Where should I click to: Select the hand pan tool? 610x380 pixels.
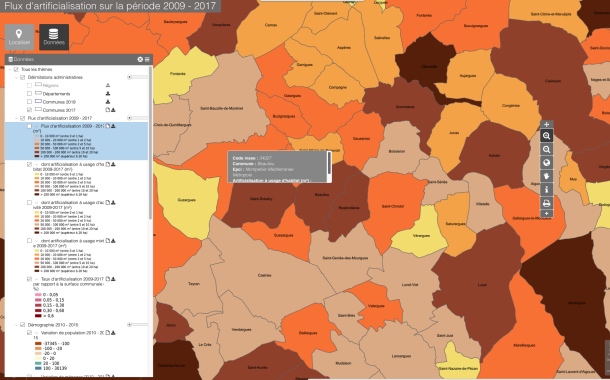[x=546, y=176]
